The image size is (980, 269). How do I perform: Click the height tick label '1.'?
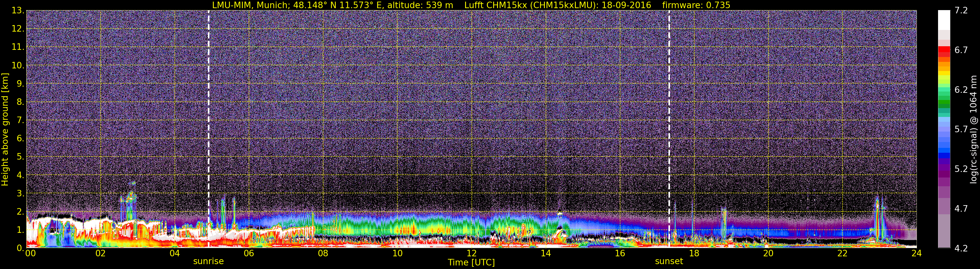(20, 230)
